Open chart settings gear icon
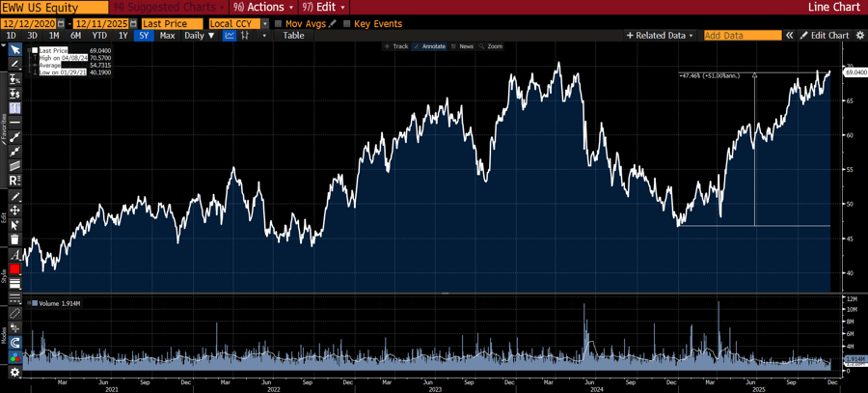The width and height of the screenshot is (868, 393). tap(857, 36)
